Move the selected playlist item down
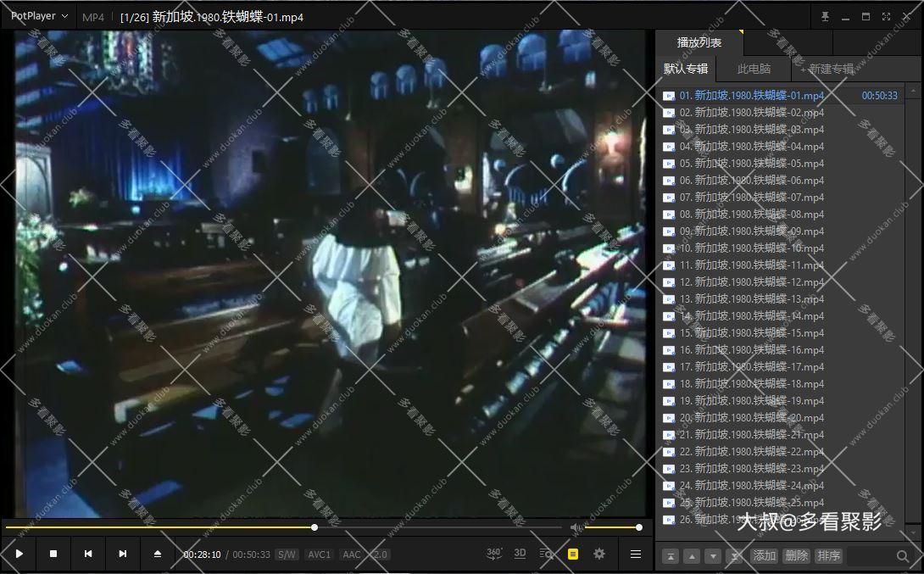This screenshot has width=924, height=574. click(713, 555)
